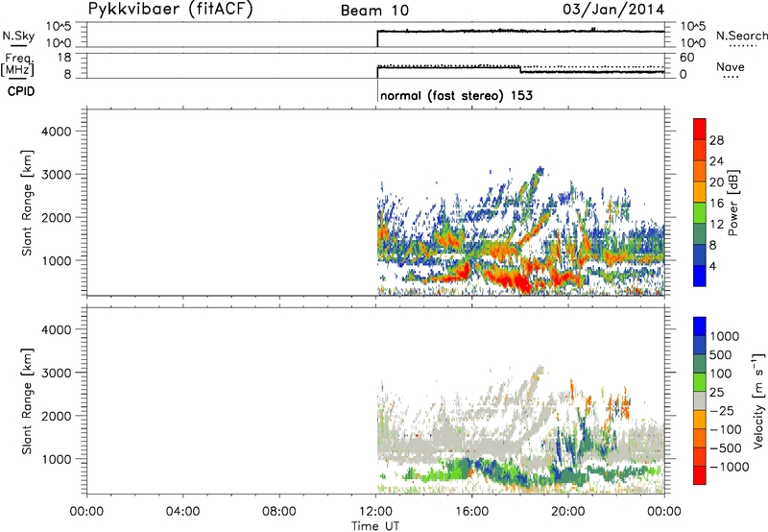Click the Power [dB] colorbar title
This screenshot has height=532, width=768.
point(732,203)
